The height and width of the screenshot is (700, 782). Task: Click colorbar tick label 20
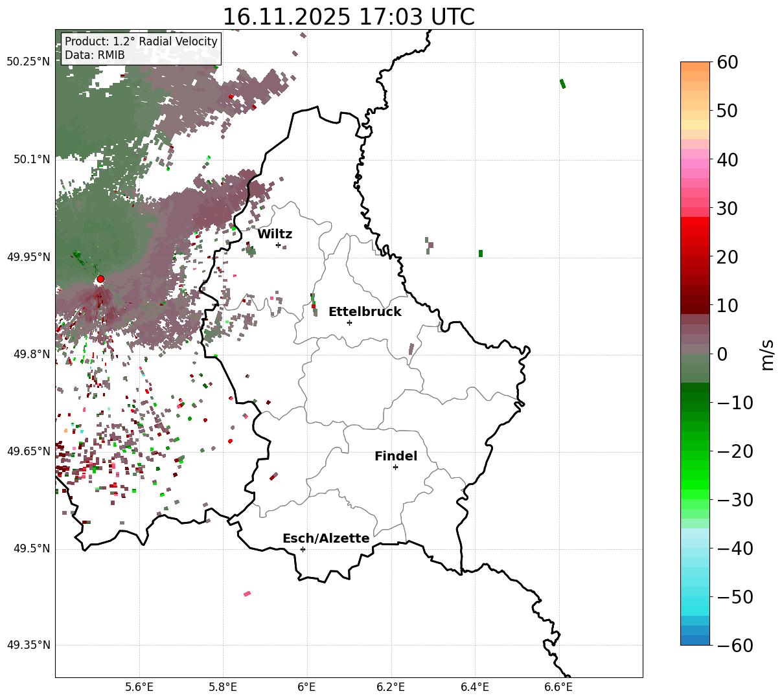pos(727,257)
